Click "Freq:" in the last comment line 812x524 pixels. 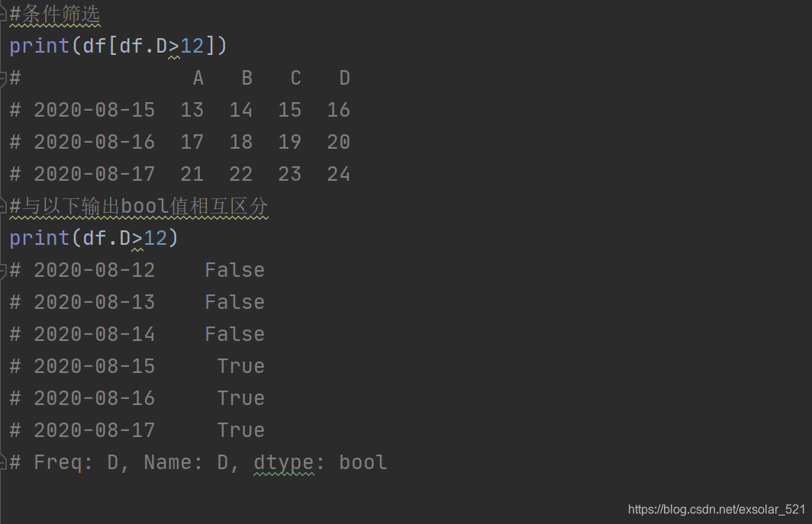63,462
